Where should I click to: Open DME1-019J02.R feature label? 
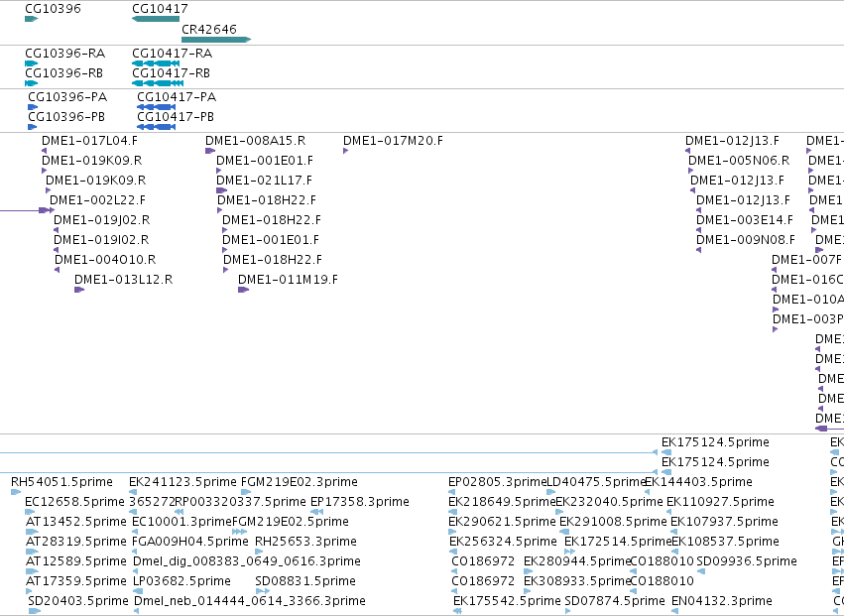(102, 220)
